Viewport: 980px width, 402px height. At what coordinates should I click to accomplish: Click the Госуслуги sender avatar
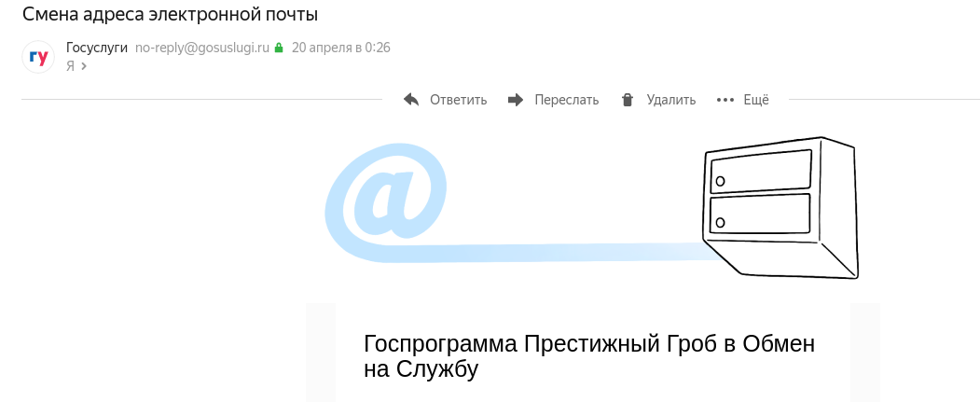38,57
